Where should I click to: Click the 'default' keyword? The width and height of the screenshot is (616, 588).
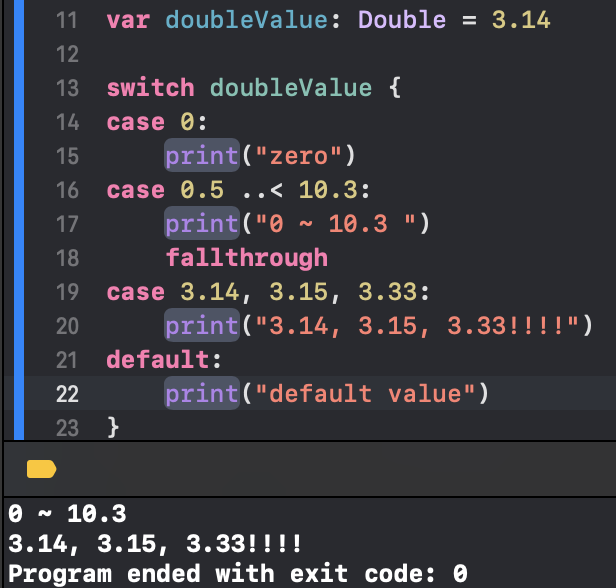[x=158, y=360]
